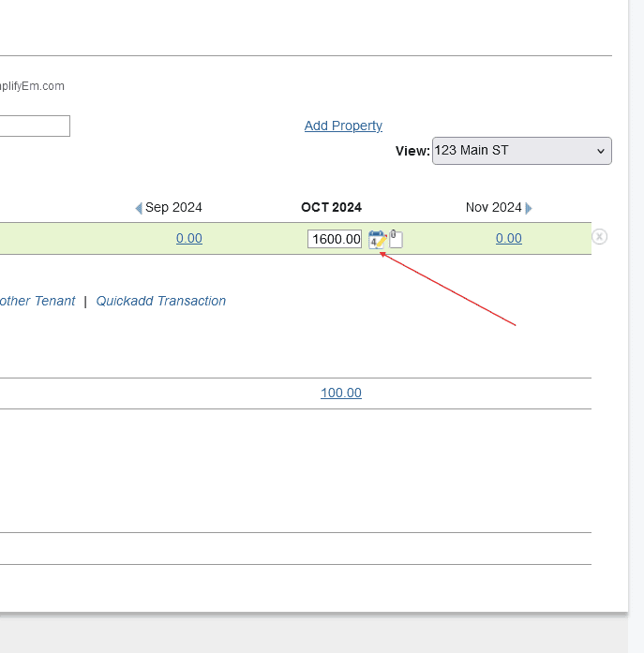This screenshot has height=653, width=644.
Task: Open the View property dropdown
Action: tap(521, 151)
